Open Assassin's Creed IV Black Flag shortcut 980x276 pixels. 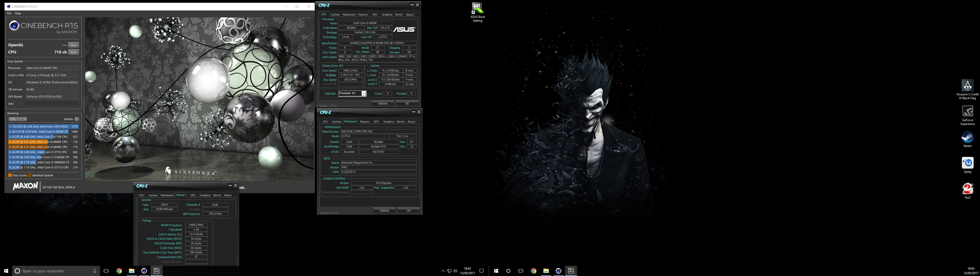pos(967,90)
